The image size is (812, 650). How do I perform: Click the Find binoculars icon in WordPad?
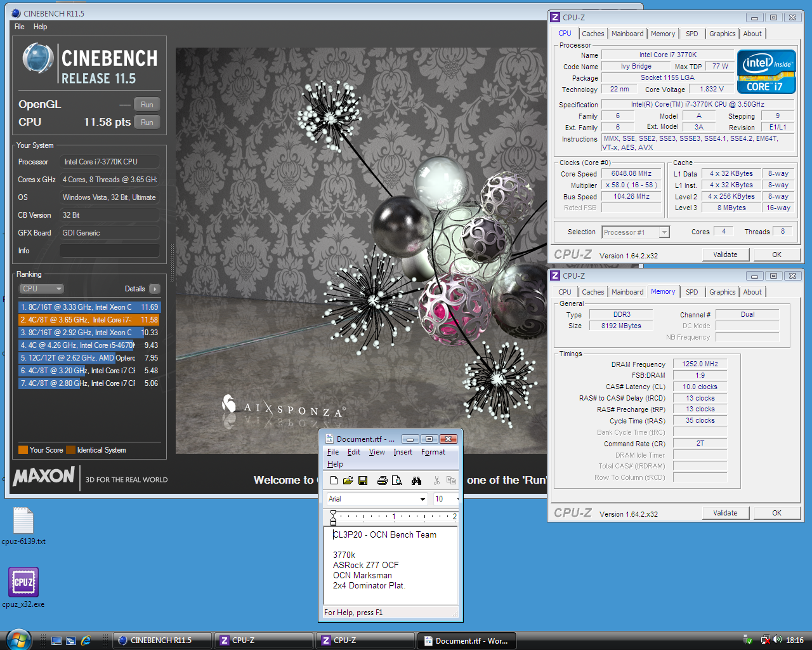416,481
